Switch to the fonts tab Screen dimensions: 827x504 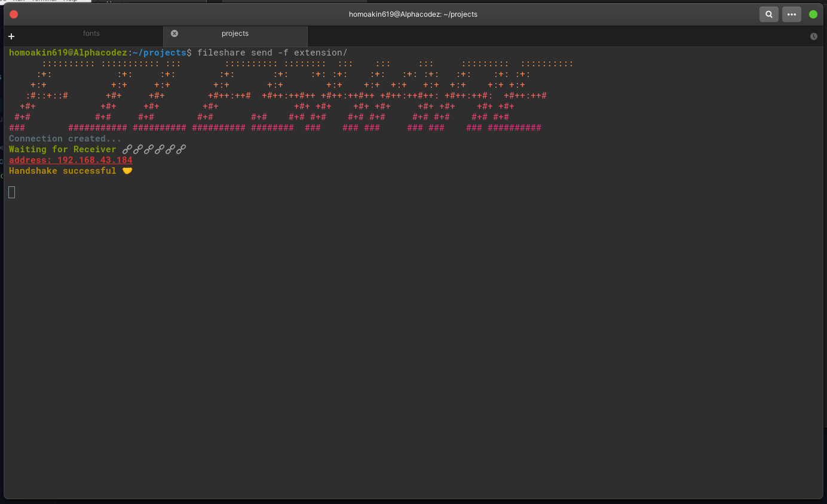(91, 33)
